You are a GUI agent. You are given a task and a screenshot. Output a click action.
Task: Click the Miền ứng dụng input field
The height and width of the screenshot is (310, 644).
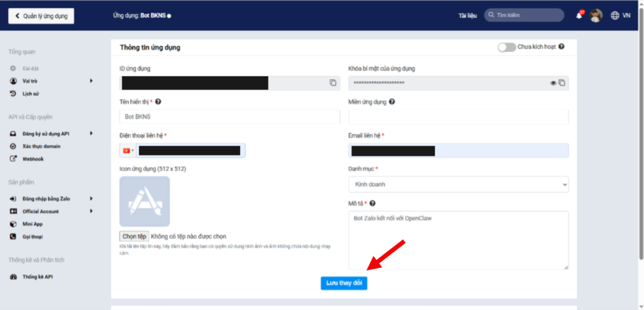458,117
